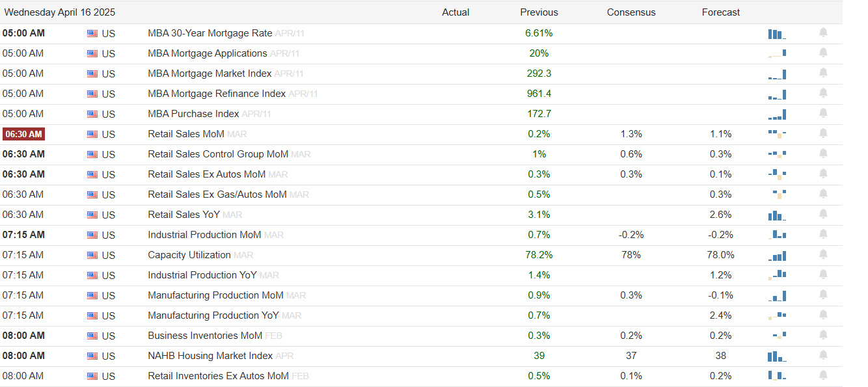This screenshot has height=387, width=868.
Task: Toggle bell for Retail Inventories Ex Autos MoM
Action: (x=823, y=375)
